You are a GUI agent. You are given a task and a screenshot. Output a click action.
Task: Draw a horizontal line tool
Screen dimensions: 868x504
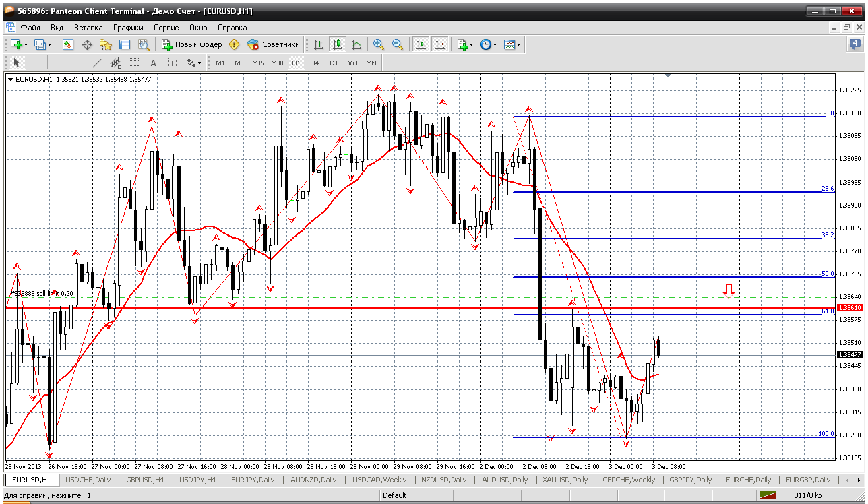click(78, 63)
